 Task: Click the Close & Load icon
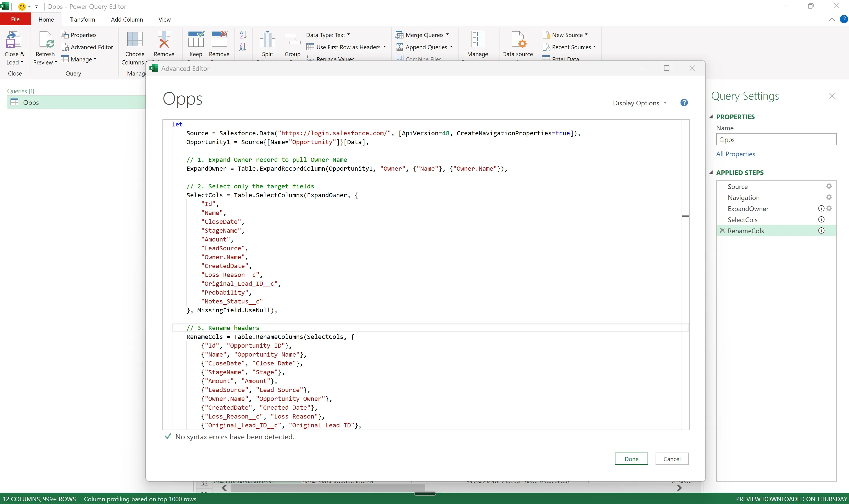pyautogui.click(x=14, y=40)
